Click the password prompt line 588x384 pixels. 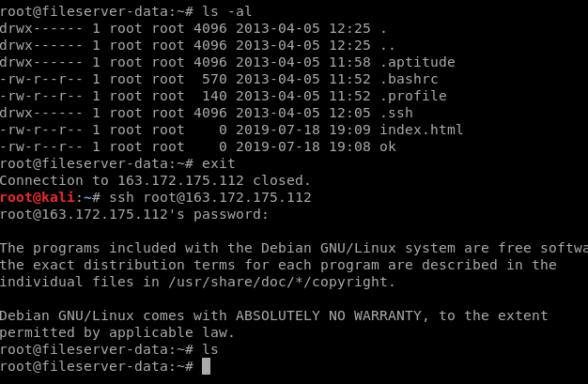(x=134, y=214)
